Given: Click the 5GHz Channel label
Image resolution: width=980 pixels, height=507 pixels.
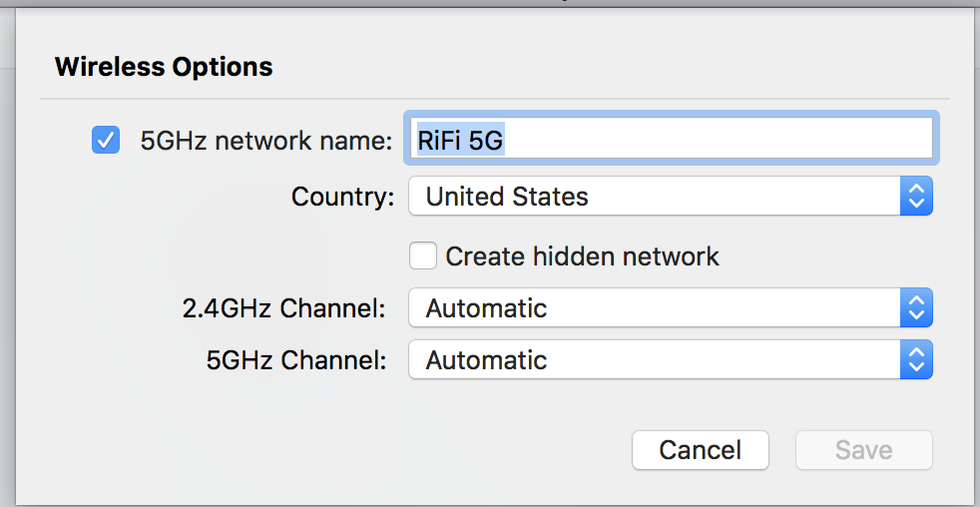Looking at the screenshot, I should click(x=296, y=360).
